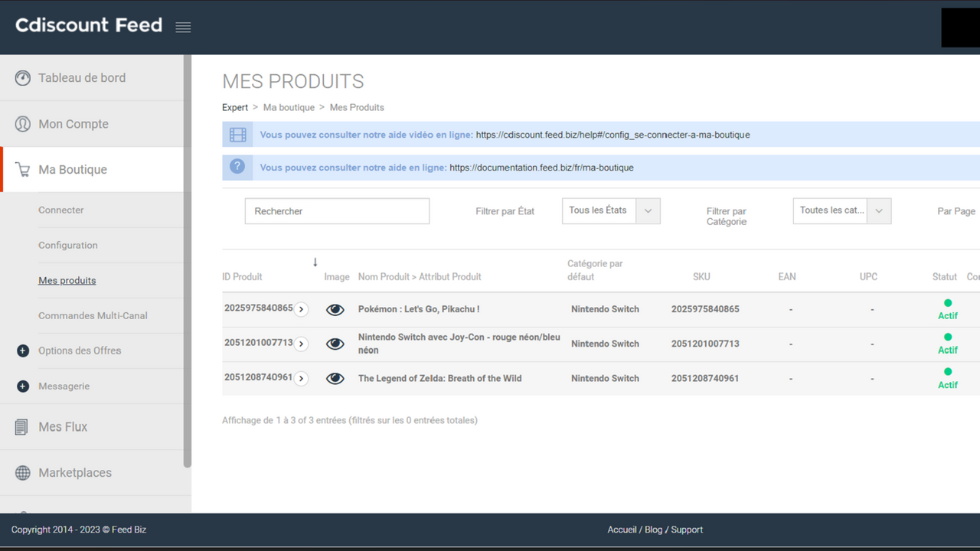Expand product row 2025975840865

tap(302, 310)
